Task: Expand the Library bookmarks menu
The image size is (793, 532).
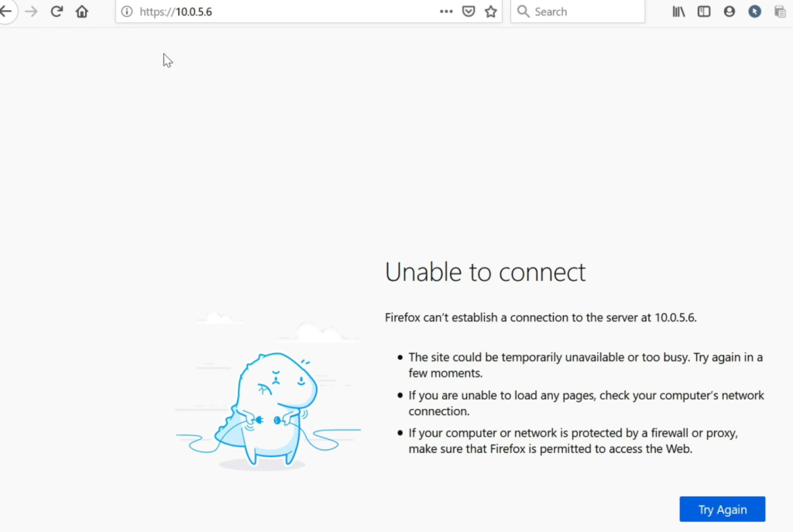Action: tap(678, 12)
